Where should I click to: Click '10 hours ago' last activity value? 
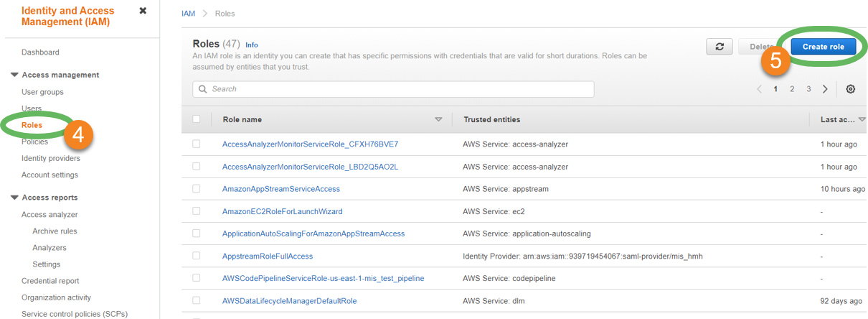(843, 189)
